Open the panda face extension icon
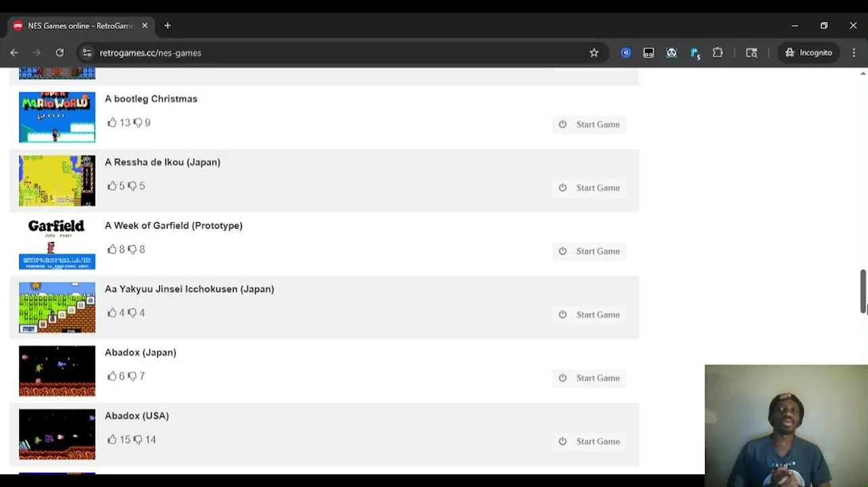Viewport: 868px width, 487px height. [x=671, y=53]
